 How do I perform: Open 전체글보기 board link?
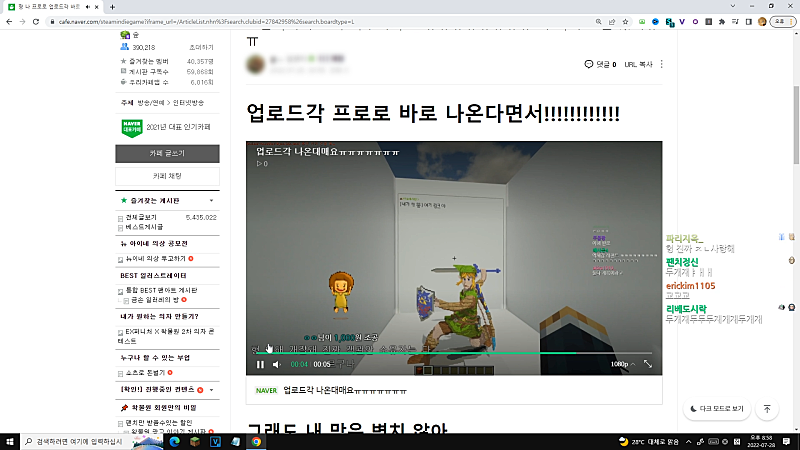tap(141, 217)
